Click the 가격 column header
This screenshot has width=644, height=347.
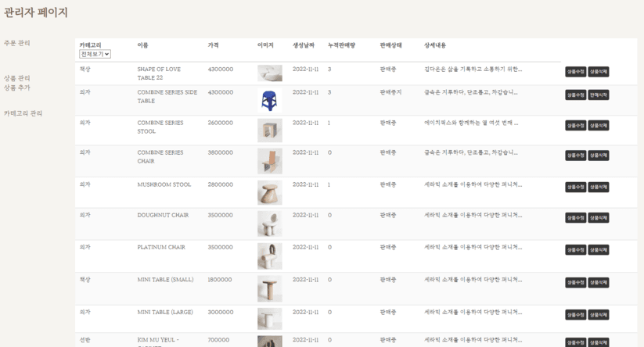(213, 45)
